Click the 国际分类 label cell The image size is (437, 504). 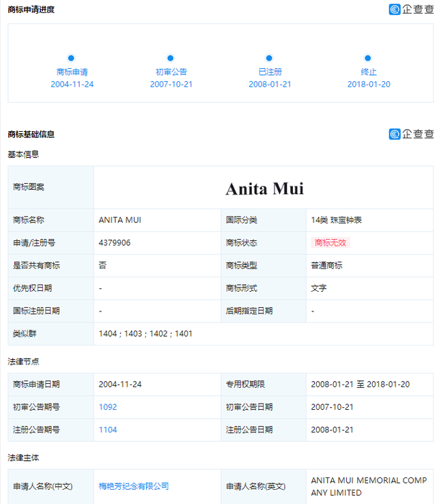pos(264,220)
